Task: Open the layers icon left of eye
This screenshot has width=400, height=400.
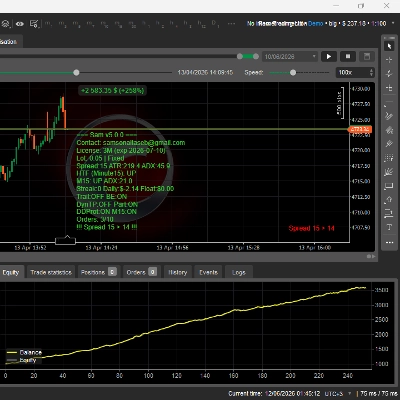Action: click(6, 24)
